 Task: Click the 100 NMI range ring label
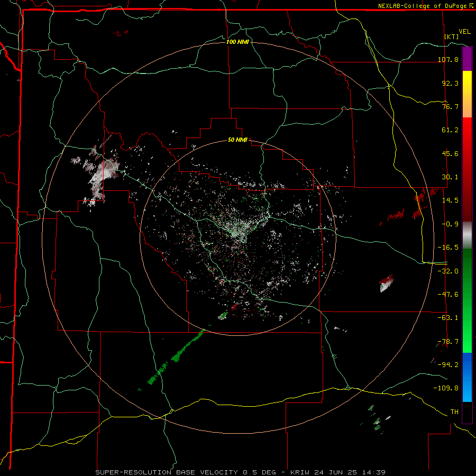(237, 42)
